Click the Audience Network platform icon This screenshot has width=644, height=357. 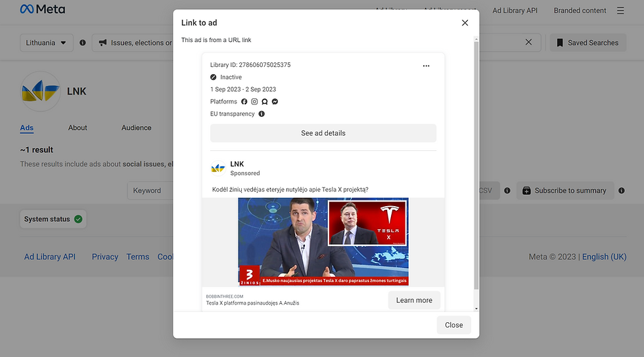click(264, 101)
